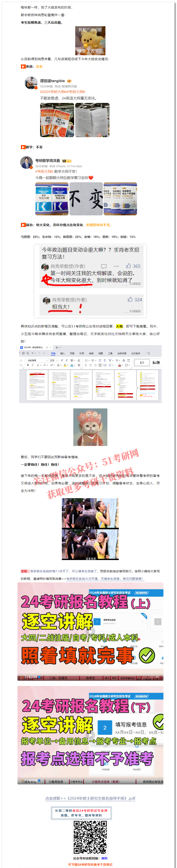This screenshot has height=868, width=177.
Task: Open the 不变 calligraphy image thumbnail
Action: pyautogui.click(x=86, y=199)
